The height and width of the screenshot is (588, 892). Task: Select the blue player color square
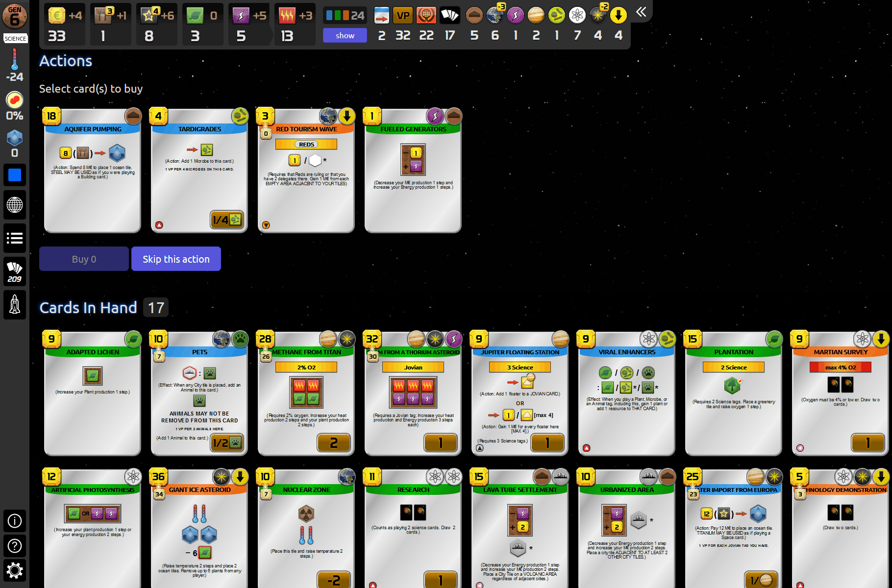[15, 175]
